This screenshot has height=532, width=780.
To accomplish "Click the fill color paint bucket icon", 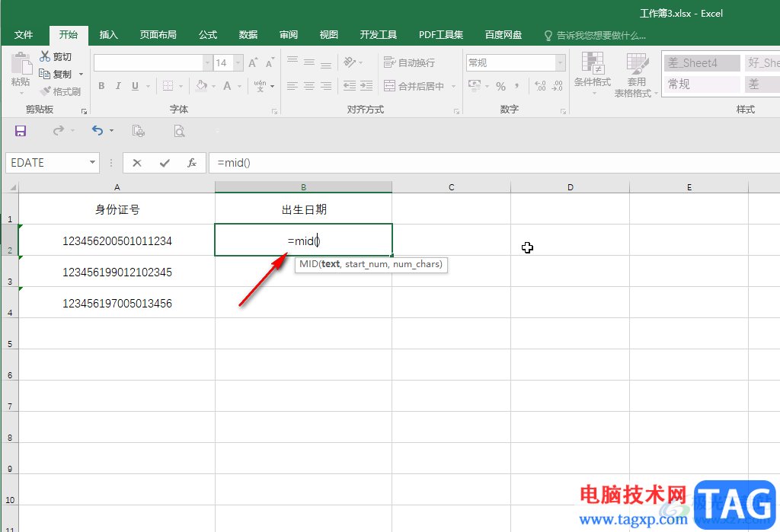I will (x=201, y=86).
